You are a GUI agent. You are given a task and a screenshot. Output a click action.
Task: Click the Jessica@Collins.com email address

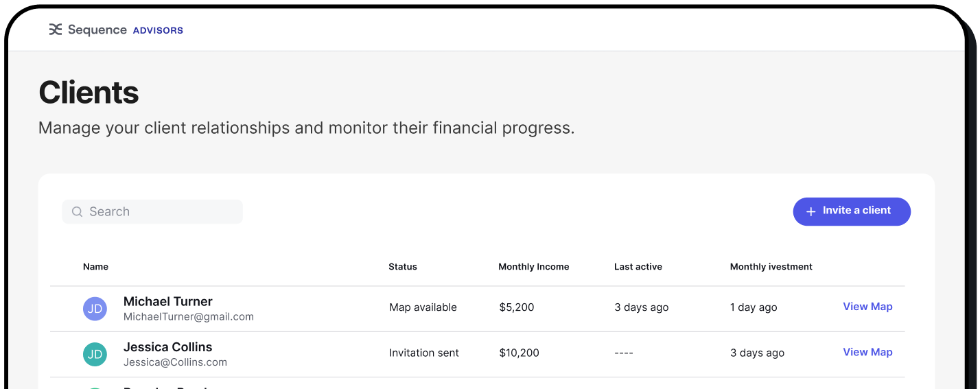[175, 362]
